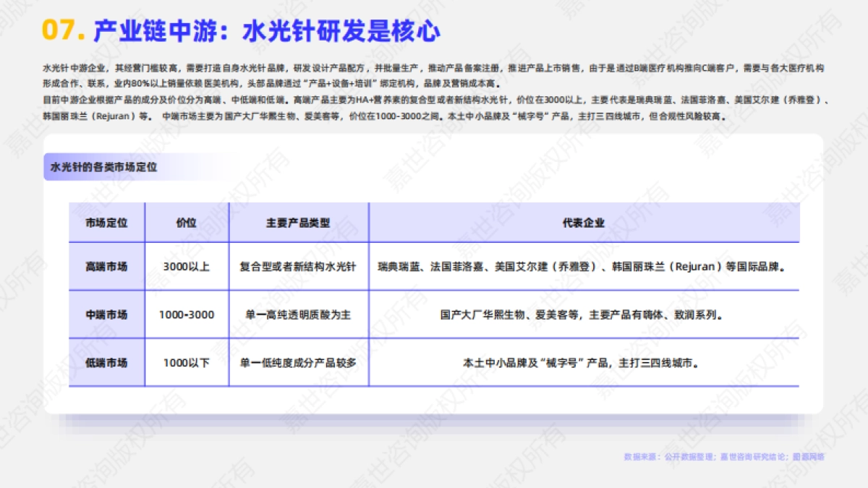Select the 市场定位 column header
Image resolution: width=868 pixels, height=488 pixels.
[106, 224]
